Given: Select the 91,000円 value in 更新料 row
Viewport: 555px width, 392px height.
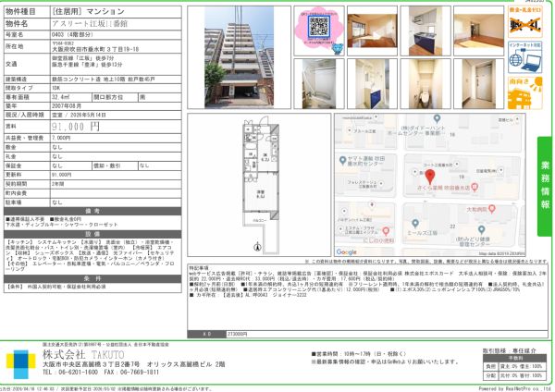Looking at the screenshot, I should click(62, 175).
